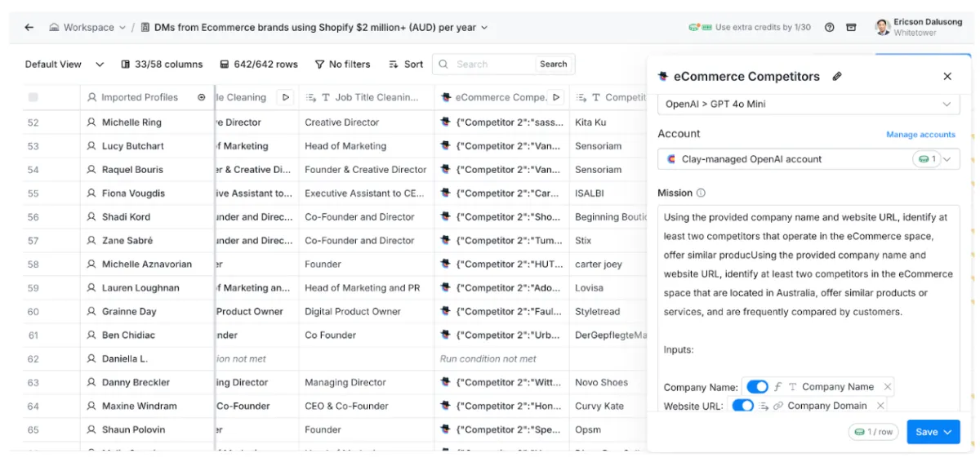The width and height of the screenshot is (980, 467).
Task: Run the Cleaning column play button
Action: point(286,97)
